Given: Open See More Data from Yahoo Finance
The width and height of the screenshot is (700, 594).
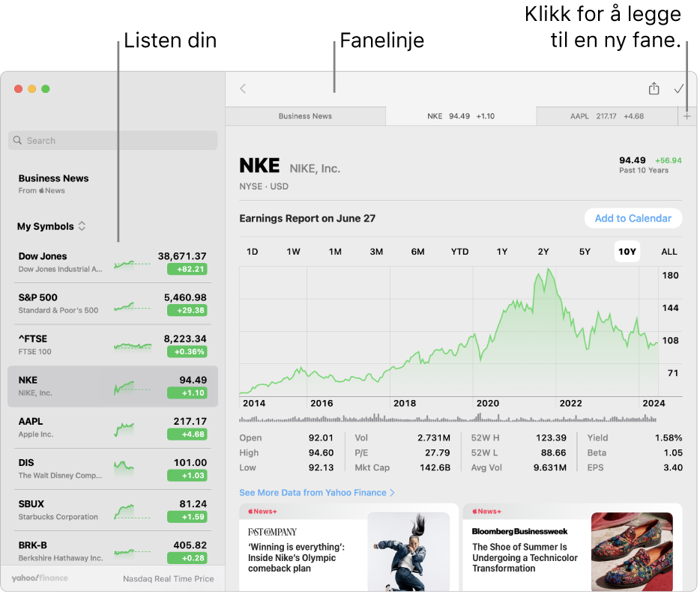Looking at the screenshot, I should click(317, 493).
